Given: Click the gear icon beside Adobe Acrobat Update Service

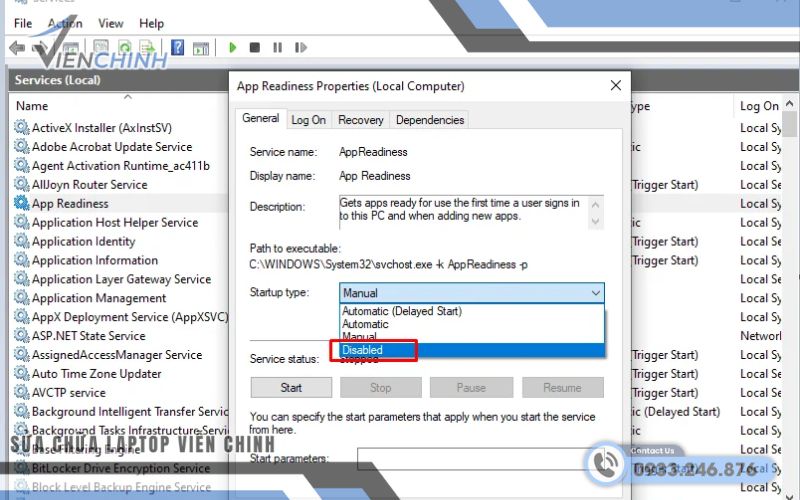Looking at the screenshot, I should (21, 146).
